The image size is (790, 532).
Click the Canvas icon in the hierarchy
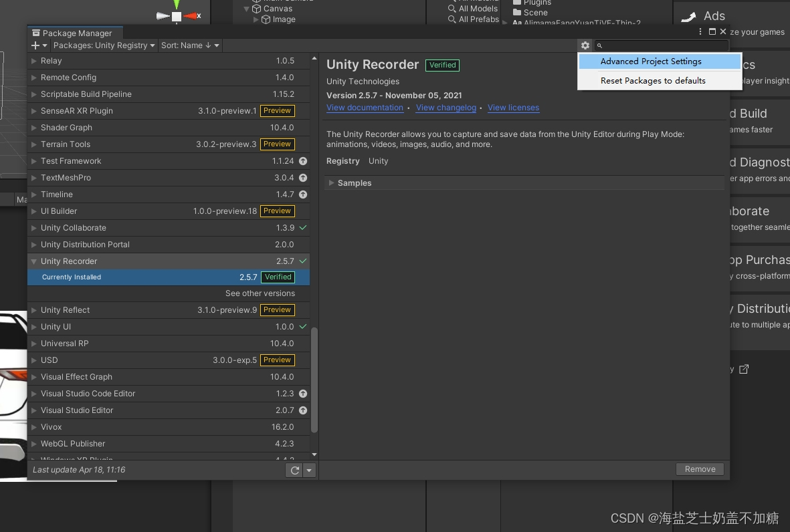257,8
